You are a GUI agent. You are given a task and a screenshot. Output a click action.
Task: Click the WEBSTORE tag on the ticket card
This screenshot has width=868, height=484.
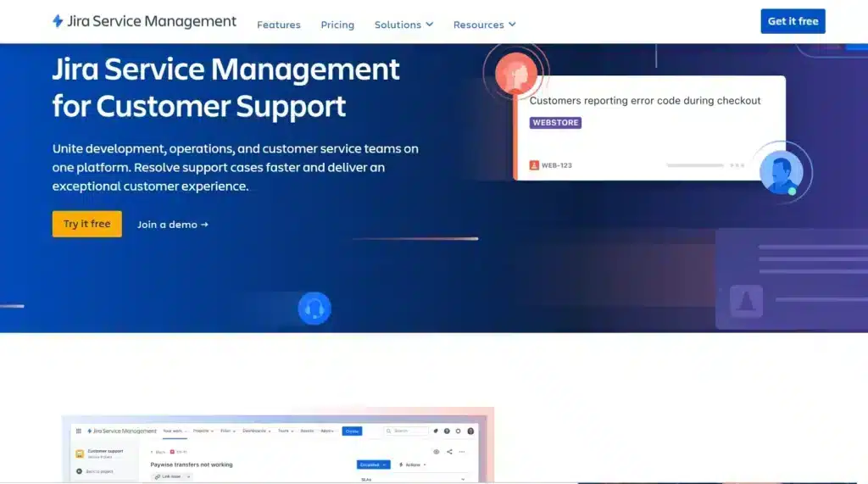click(x=555, y=122)
